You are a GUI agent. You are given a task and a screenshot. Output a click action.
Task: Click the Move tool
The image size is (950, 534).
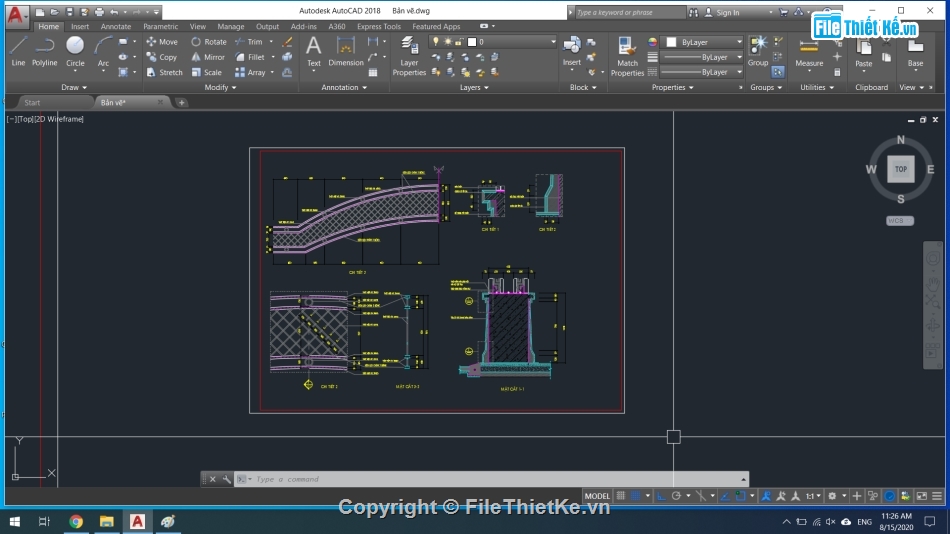162,42
